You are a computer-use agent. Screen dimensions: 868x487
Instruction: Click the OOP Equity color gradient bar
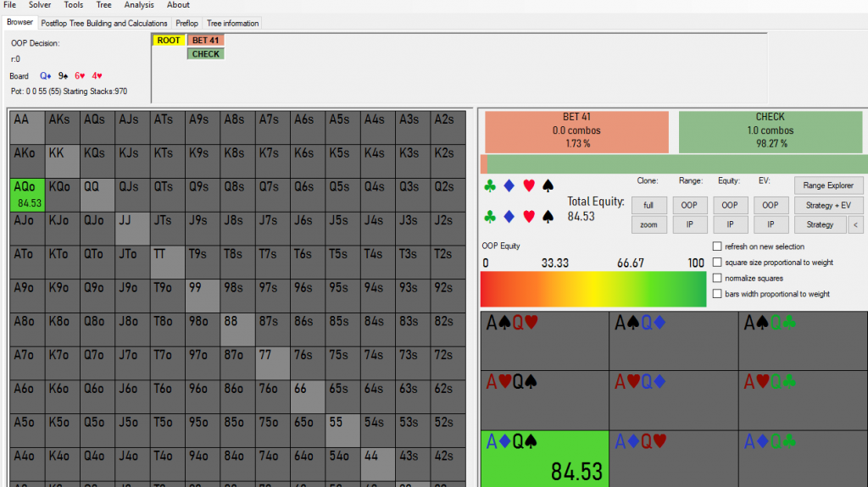(593, 289)
